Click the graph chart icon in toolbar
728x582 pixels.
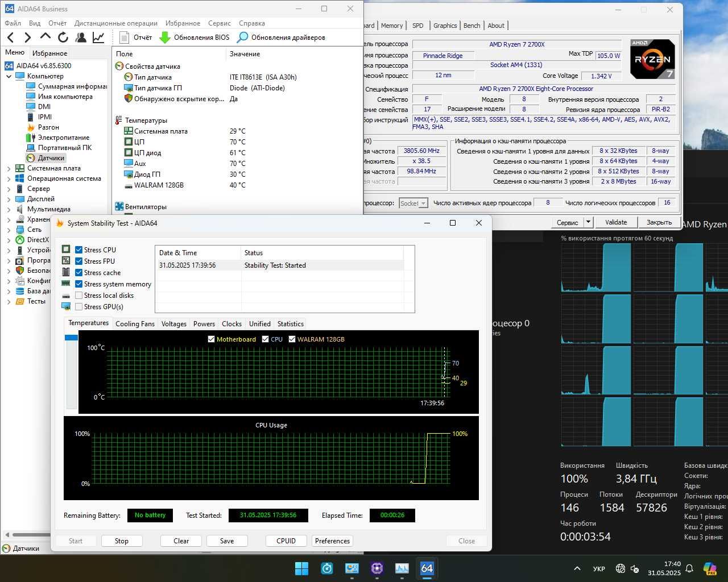click(98, 38)
